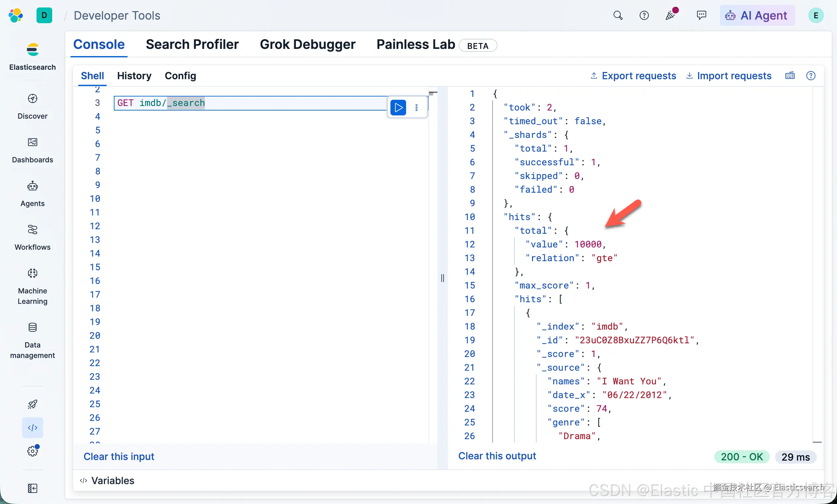Open the global search magnifier icon
The image size is (837, 504).
[x=617, y=15]
